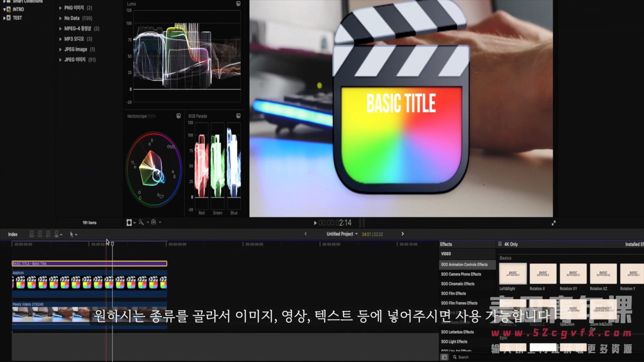
Task: Enable the 4K Only checkbox
Action: (500, 244)
